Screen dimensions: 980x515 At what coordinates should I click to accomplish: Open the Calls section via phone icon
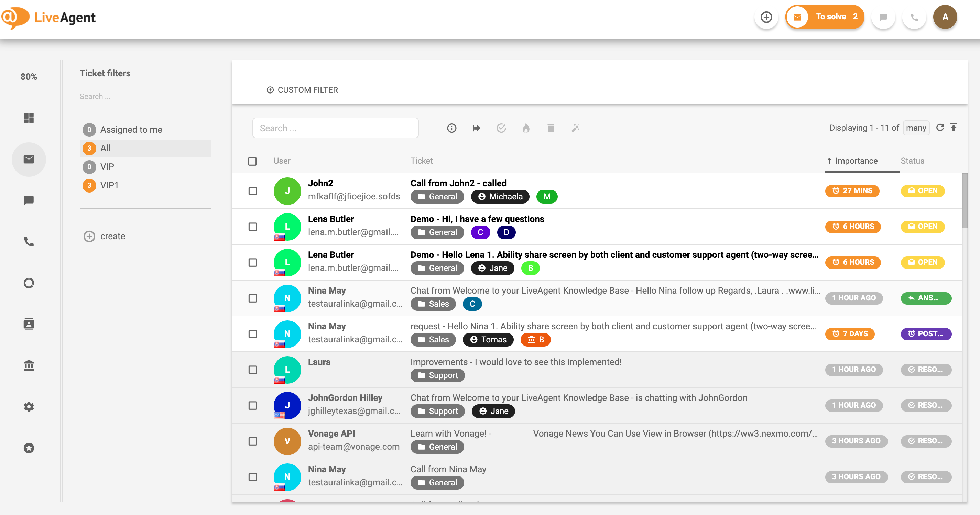[x=29, y=242]
